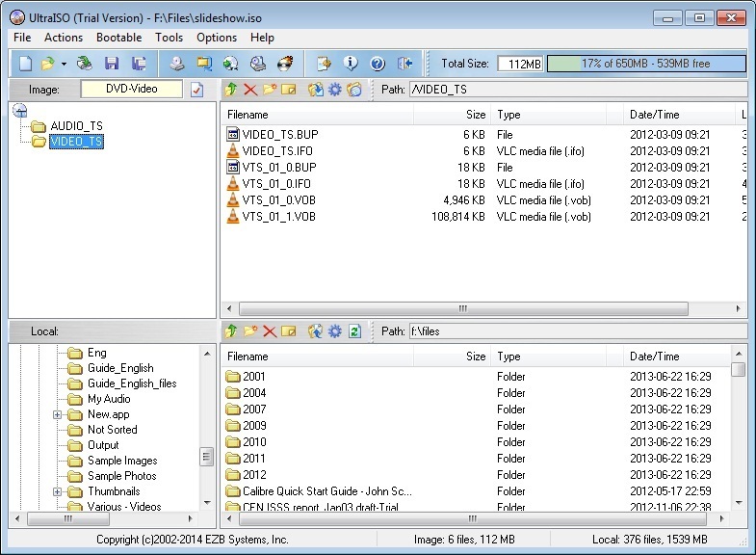Click the local tree scroll down arrow
Screen dimensions: 756x555
[207, 503]
